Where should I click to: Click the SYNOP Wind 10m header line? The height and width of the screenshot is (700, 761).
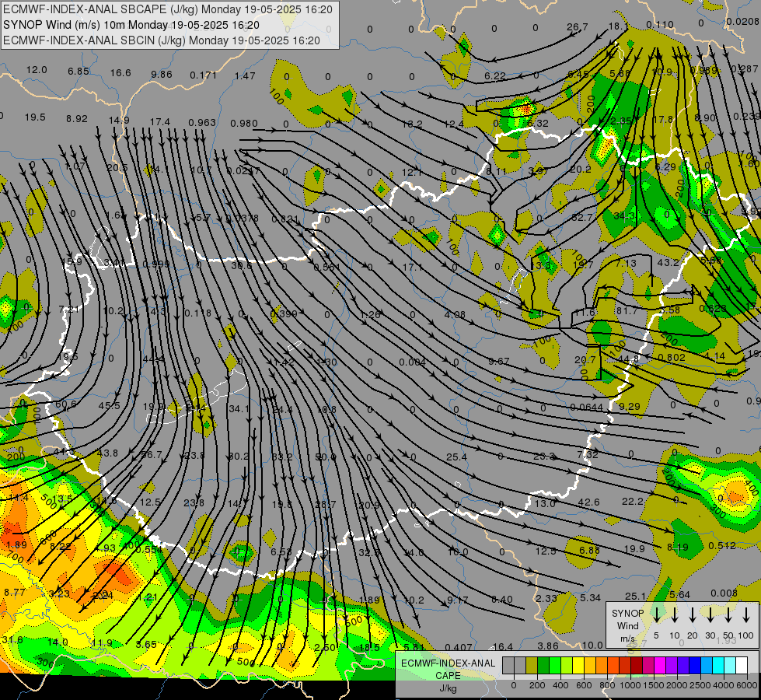point(131,25)
